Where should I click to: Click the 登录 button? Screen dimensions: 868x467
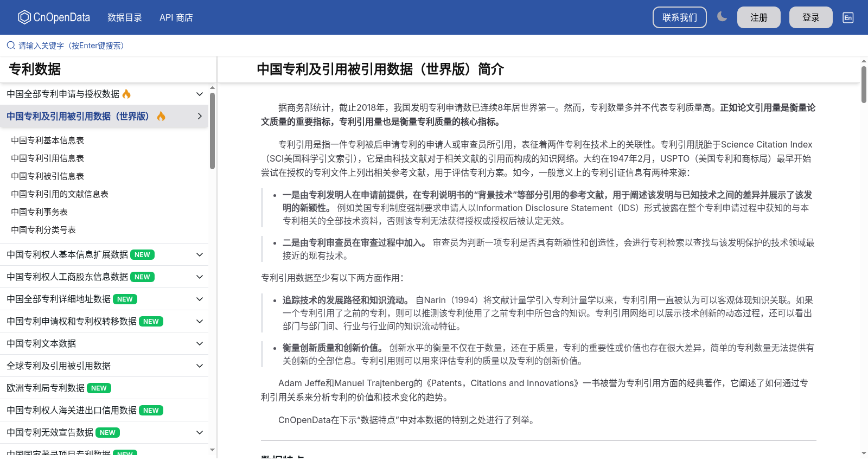(811, 17)
